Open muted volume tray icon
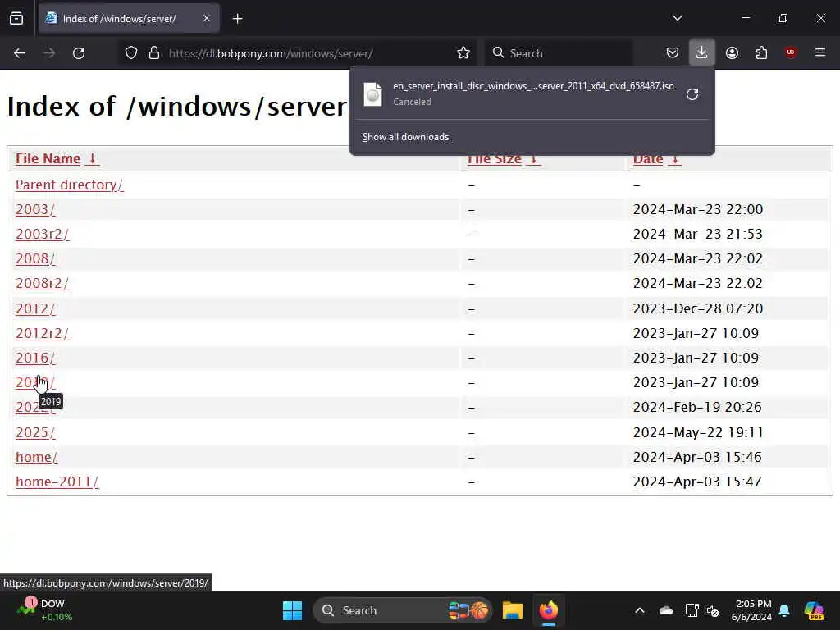Viewport: 840px width, 630px height. [713, 610]
